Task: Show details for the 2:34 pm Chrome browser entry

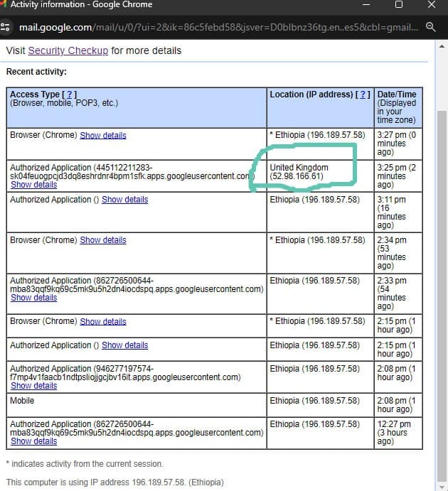Action: [103, 240]
